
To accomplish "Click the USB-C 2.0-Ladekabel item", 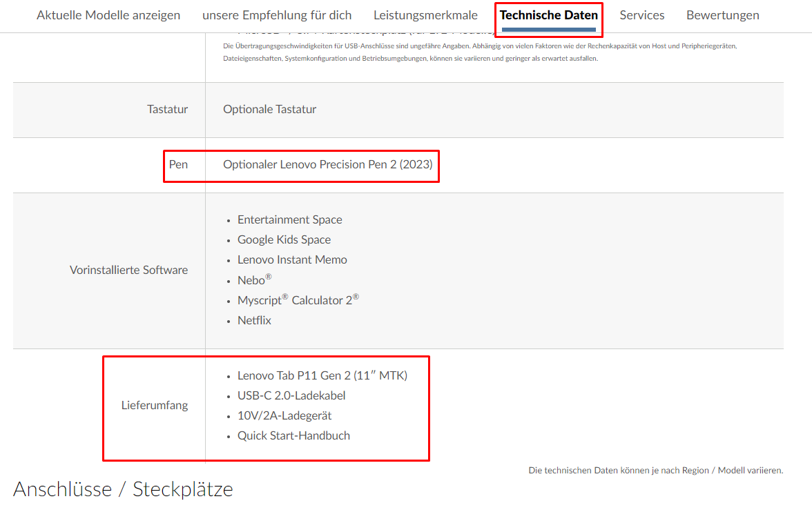I will click(291, 395).
